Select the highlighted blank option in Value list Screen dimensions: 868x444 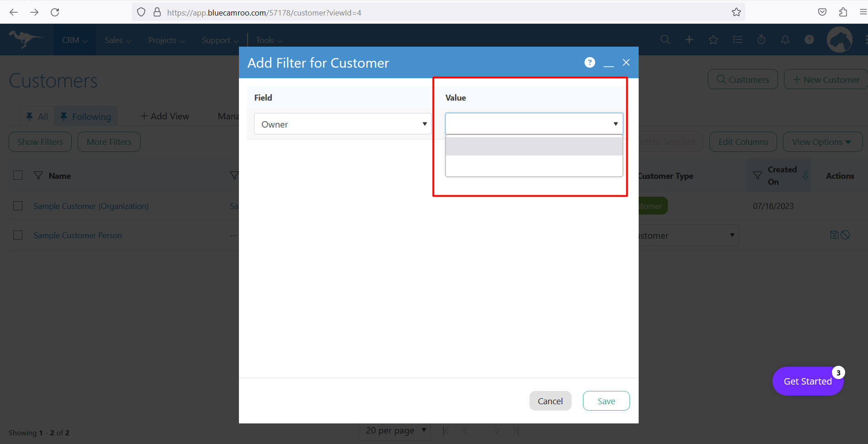(x=534, y=146)
